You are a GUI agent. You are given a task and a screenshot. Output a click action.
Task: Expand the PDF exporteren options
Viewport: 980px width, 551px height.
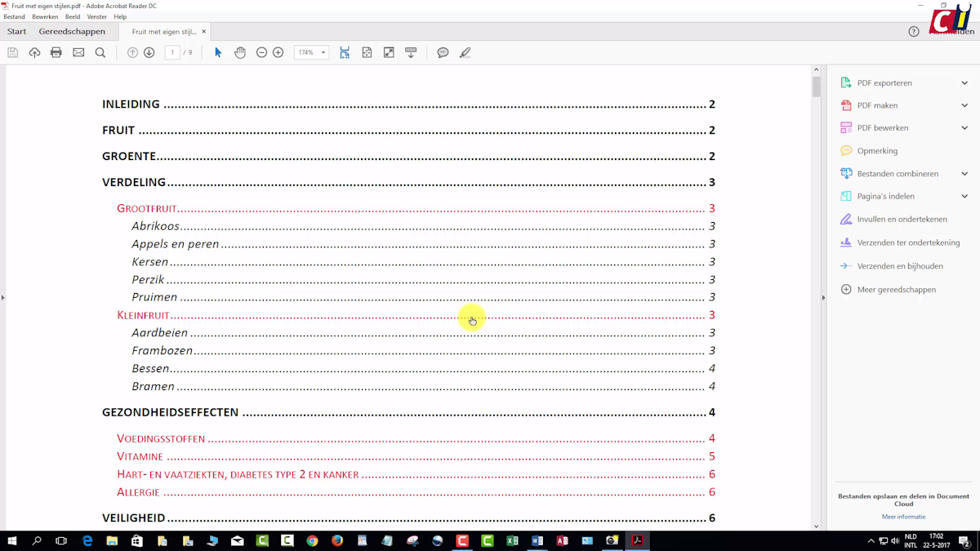click(x=964, y=82)
